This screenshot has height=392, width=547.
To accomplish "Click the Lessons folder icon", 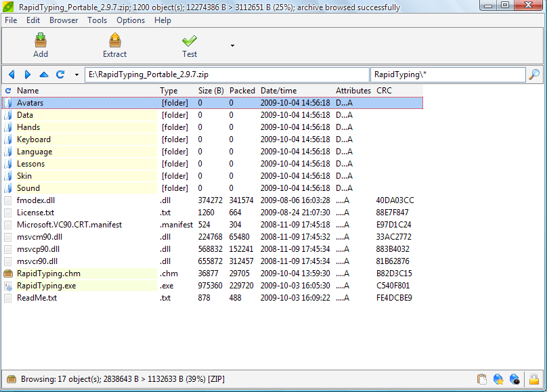I will (x=8, y=164).
